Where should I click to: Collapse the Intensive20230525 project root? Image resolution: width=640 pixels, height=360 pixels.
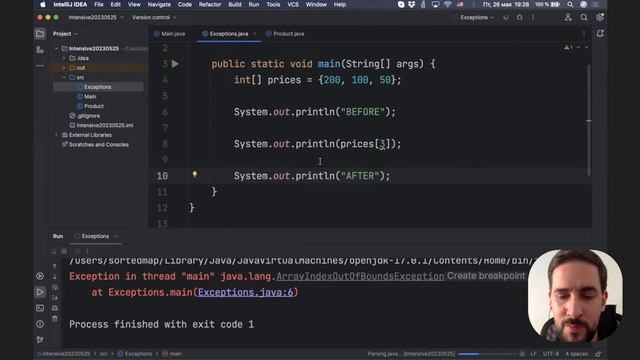pyautogui.click(x=56, y=49)
